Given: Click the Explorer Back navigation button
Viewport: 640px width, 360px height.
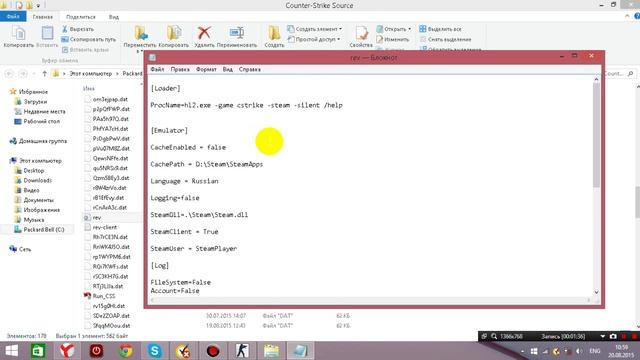Looking at the screenshot, I should [9, 73].
